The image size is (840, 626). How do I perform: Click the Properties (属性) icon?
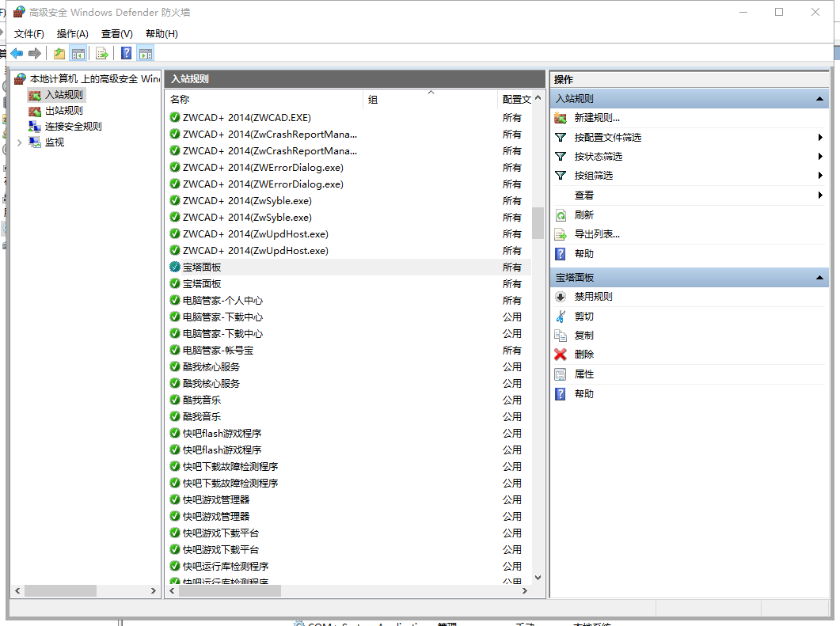[561, 374]
